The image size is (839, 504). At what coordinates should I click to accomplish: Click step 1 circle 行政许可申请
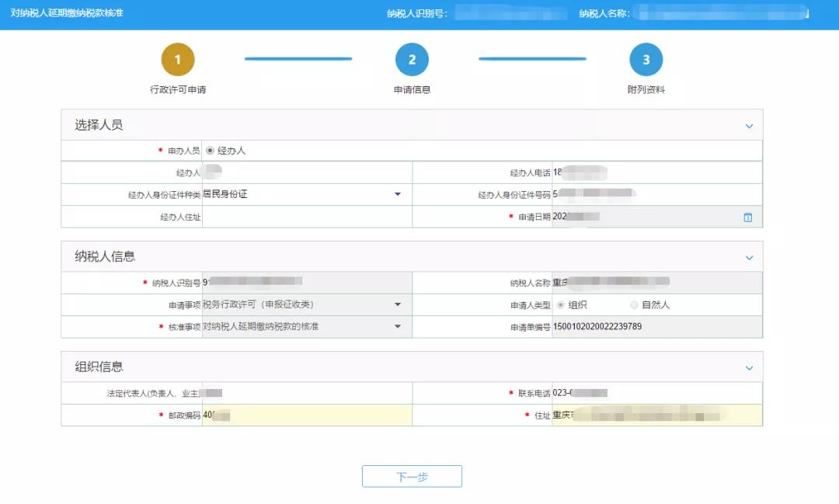coord(178,60)
